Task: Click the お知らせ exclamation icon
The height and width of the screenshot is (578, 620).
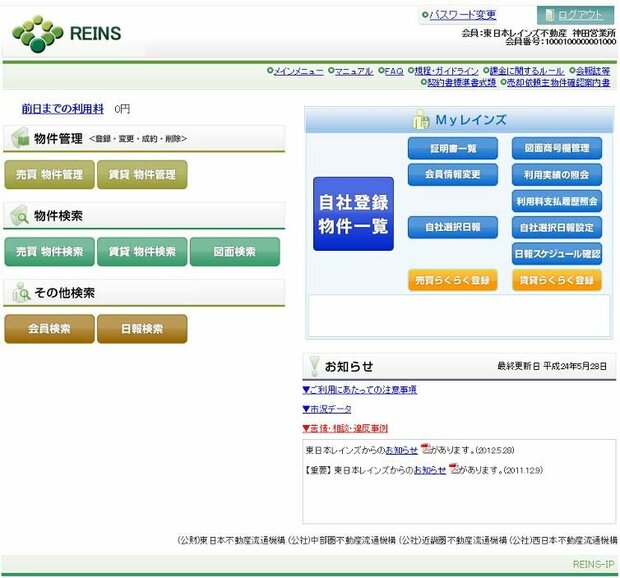Action: click(314, 366)
